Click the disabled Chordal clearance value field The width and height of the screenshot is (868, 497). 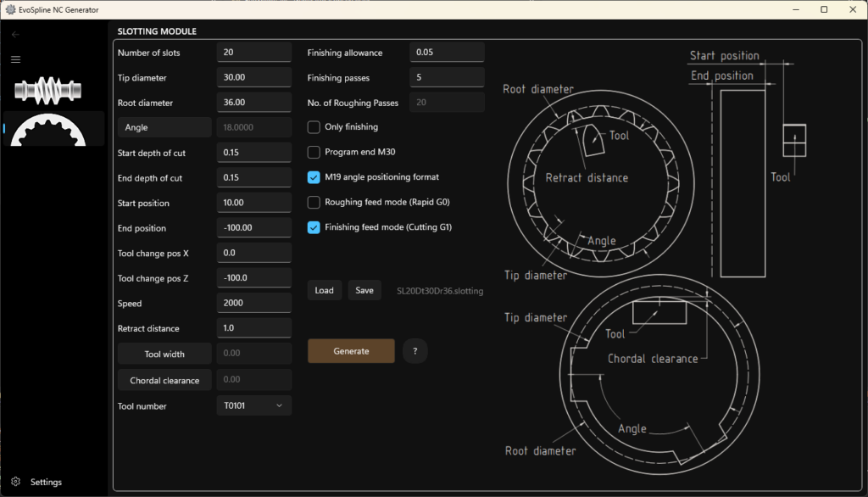tap(254, 380)
